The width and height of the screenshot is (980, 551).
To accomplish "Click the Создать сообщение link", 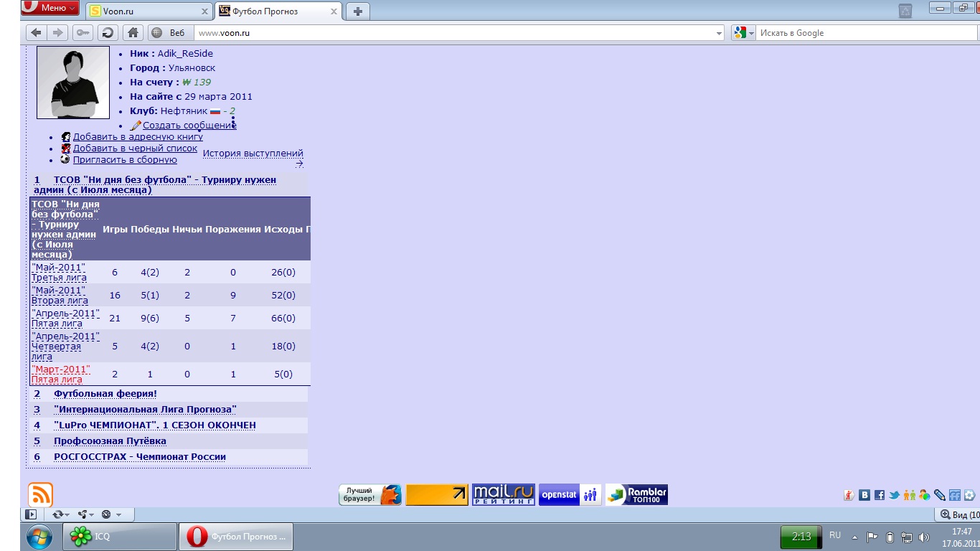I will [x=189, y=126].
